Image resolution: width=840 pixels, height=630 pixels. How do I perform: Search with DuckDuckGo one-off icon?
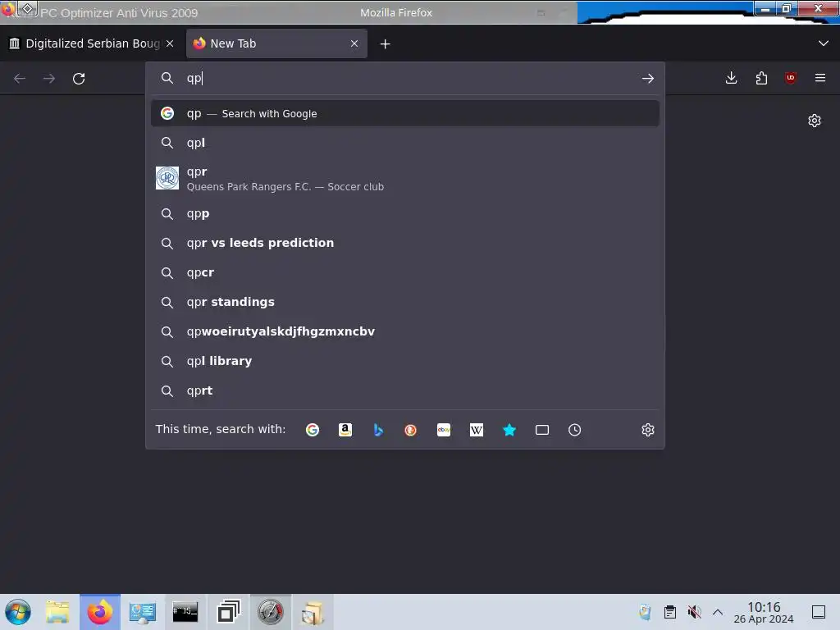point(410,430)
